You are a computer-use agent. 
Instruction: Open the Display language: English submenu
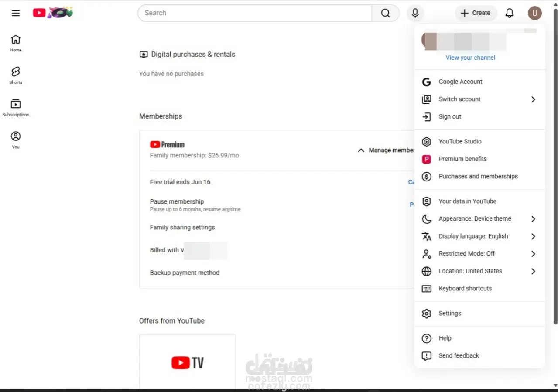click(480, 236)
